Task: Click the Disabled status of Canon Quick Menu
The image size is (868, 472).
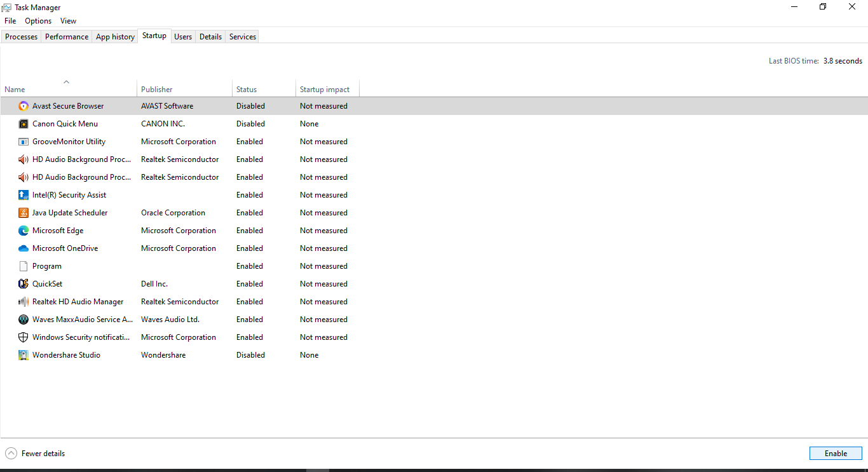Action: pos(250,124)
